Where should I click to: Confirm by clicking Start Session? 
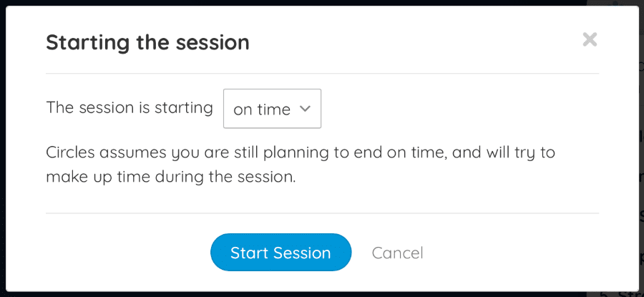pyautogui.click(x=281, y=252)
